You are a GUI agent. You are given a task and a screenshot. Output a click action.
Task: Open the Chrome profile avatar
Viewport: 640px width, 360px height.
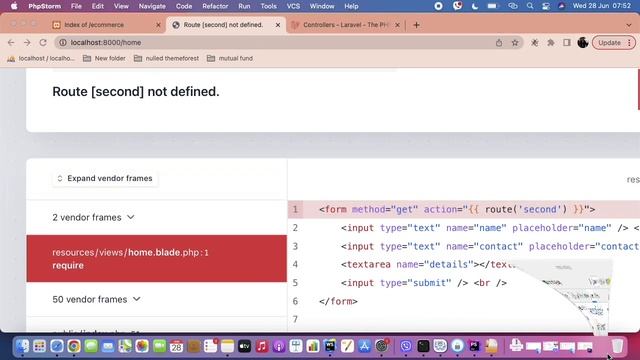tap(582, 42)
